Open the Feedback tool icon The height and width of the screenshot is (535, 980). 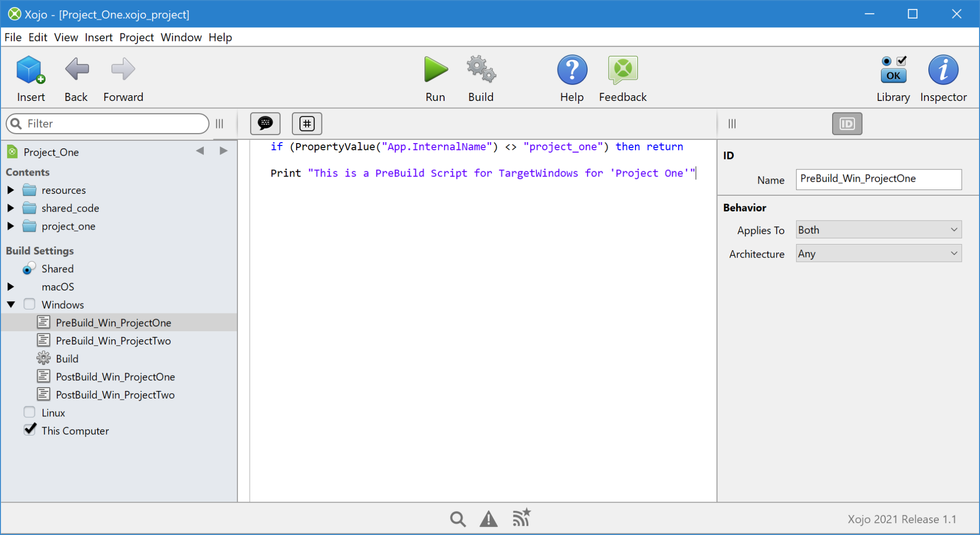(623, 70)
